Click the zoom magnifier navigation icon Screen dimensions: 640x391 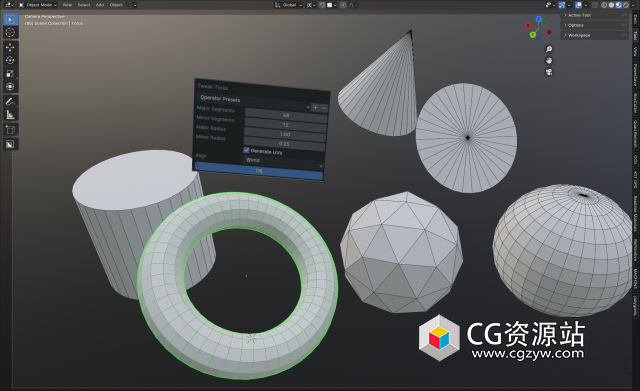(549, 49)
